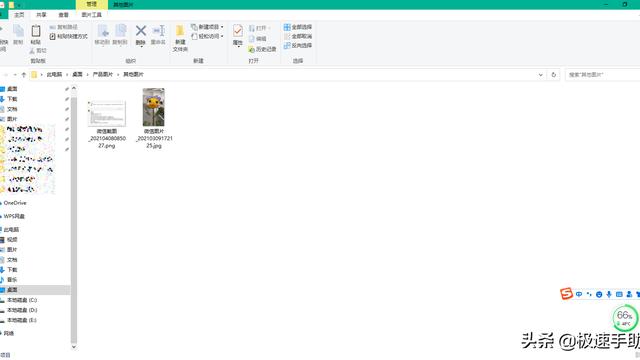The height and width of the screenshot is (360, 640).
Task: Open the Delete (删除) dropdown arrow
Action: (141, 46)
